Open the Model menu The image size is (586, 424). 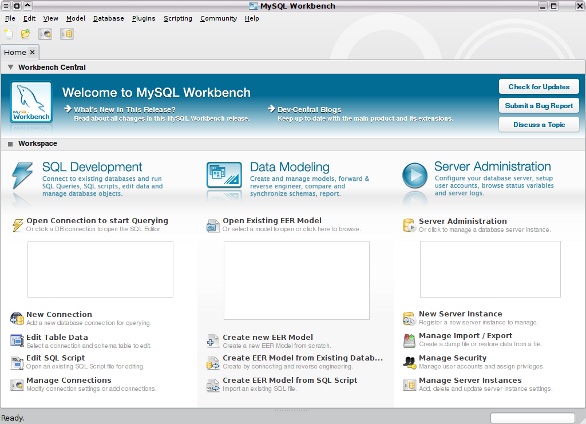click(75, 18)
